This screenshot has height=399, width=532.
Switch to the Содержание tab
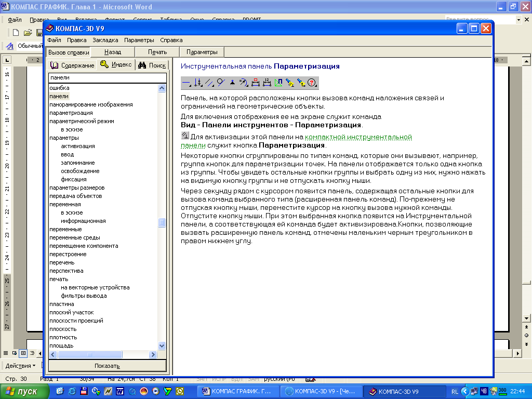[72, 65]
